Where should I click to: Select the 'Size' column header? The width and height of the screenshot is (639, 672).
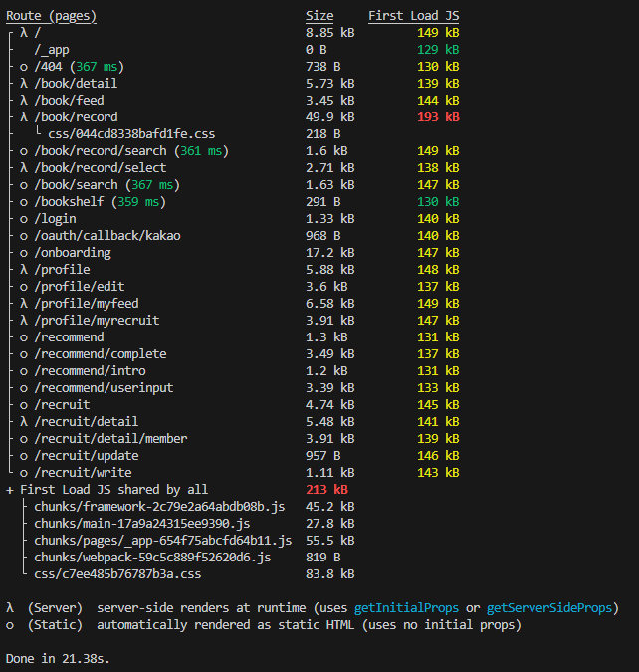click(x=319, y=16)
